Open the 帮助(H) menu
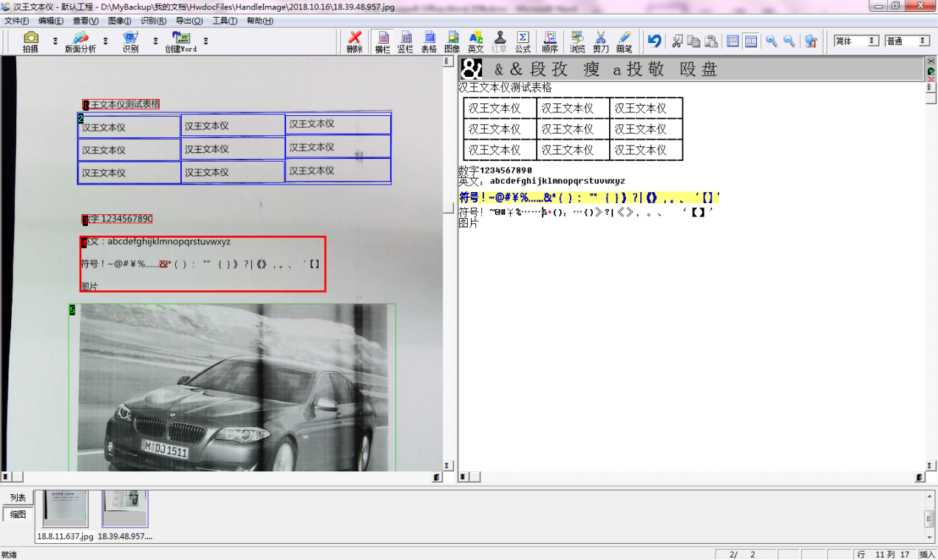This screenshot has height=560, width=938. point(259,21)
